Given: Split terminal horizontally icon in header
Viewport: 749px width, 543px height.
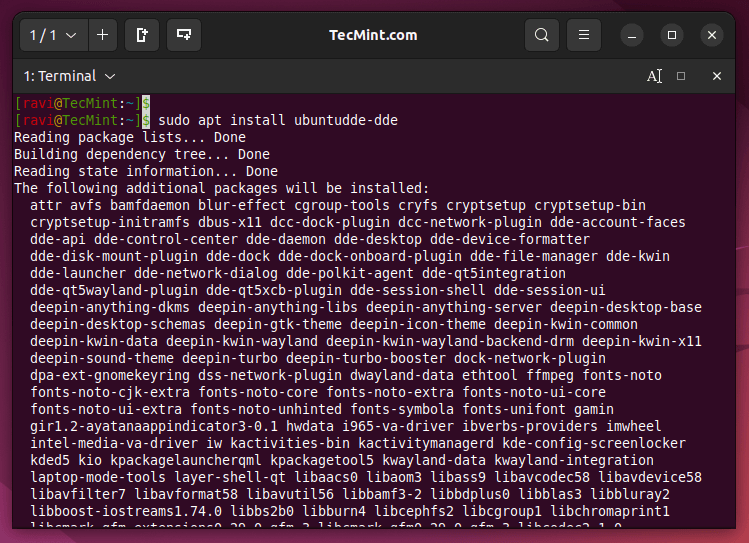Looking at the screenshot, I should point(184,35).
